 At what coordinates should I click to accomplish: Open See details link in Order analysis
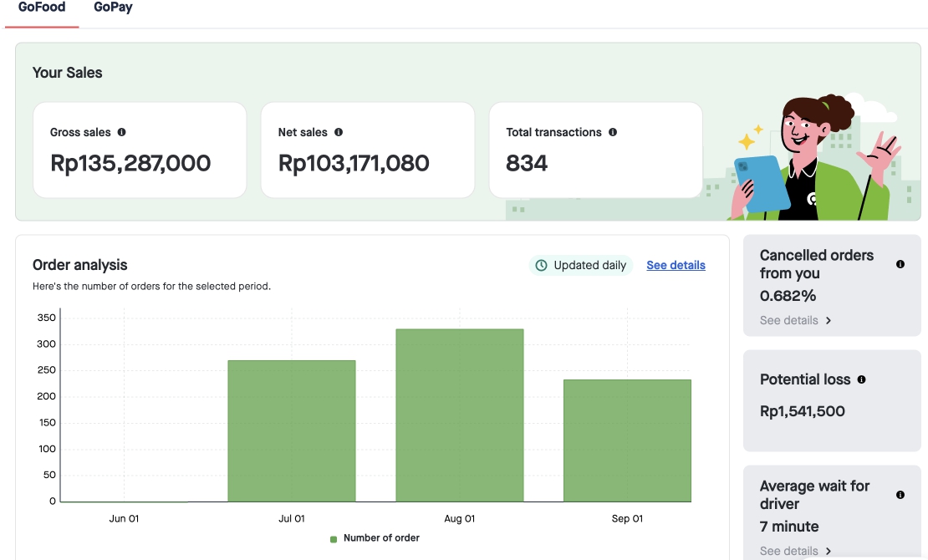coord(676,265)
